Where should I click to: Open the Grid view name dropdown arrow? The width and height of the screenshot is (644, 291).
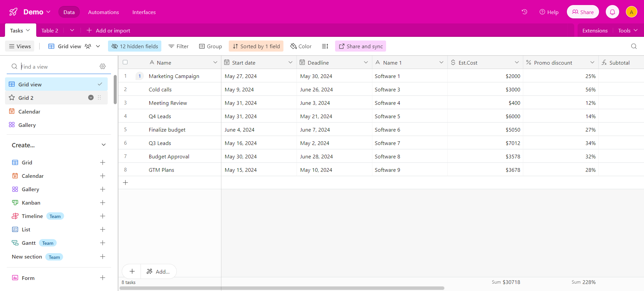(98, 46)
